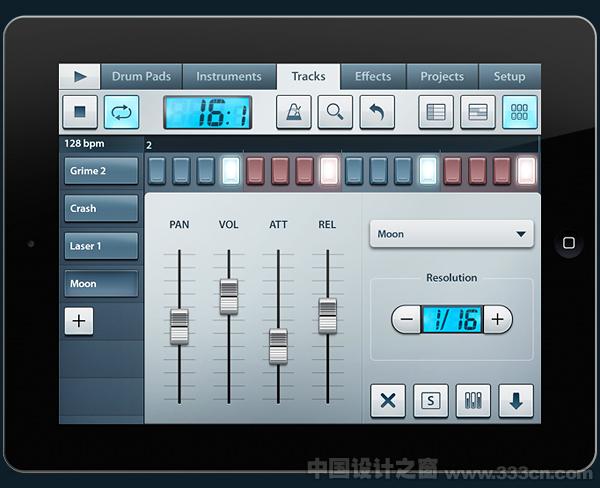Toggle the second blue step pad
Image resolution: width=600 pixels, height=488 pixels.
pyautogui.click(x=181, y=171)
